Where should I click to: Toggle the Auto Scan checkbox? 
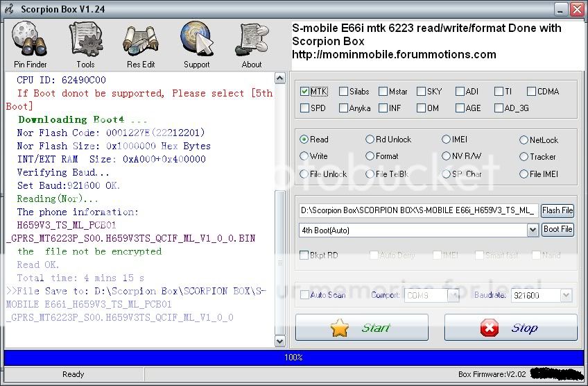point(304,295)
